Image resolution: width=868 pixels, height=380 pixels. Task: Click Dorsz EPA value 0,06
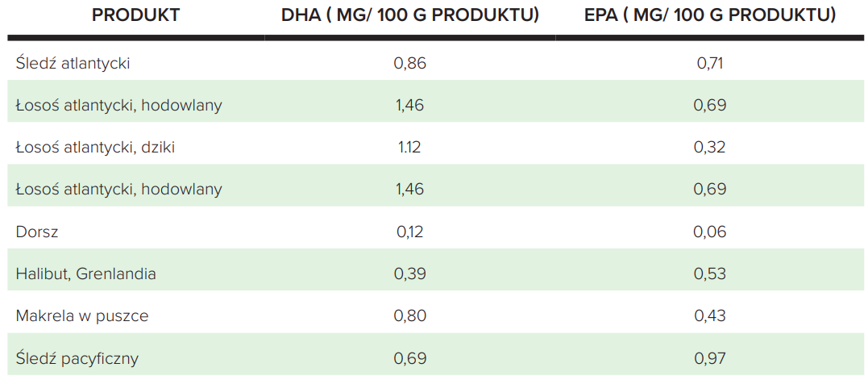point(709,232)
